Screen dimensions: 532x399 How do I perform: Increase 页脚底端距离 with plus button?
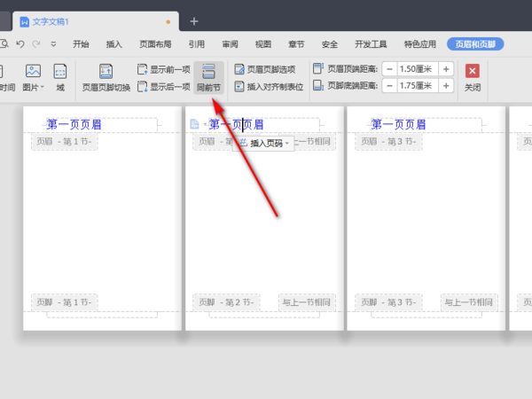point(446,86)
